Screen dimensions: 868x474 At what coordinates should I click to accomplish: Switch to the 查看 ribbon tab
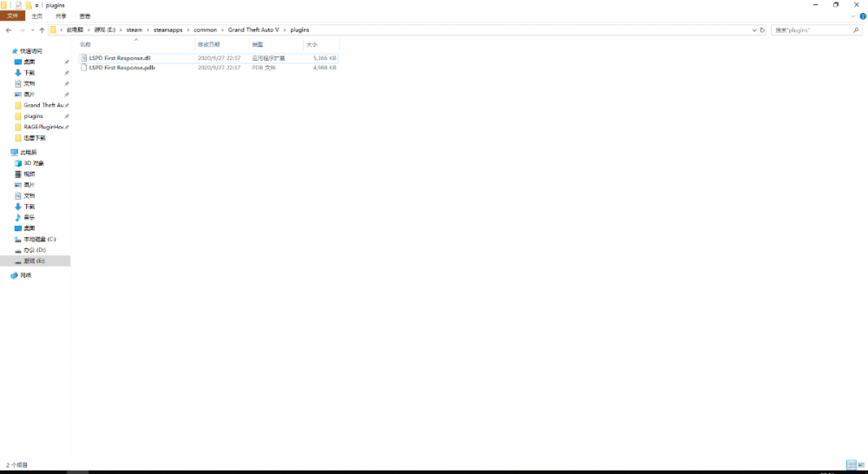pos(85,16)
